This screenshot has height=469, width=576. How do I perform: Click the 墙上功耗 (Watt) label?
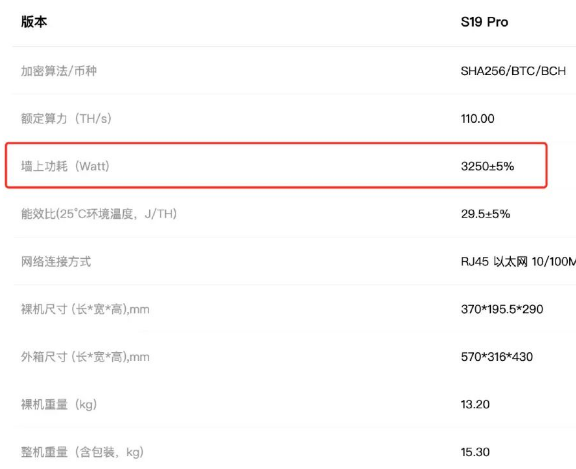click(65, 166)
